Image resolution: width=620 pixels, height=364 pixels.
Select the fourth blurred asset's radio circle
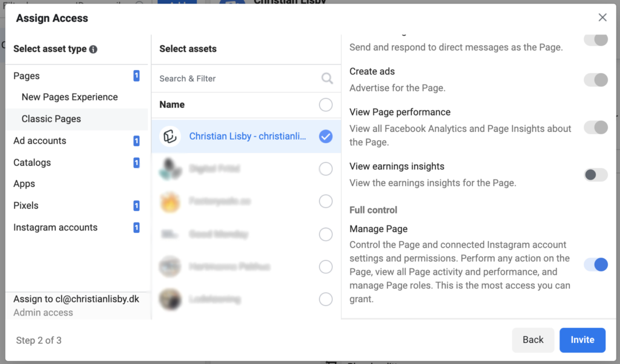pos(325,234)
